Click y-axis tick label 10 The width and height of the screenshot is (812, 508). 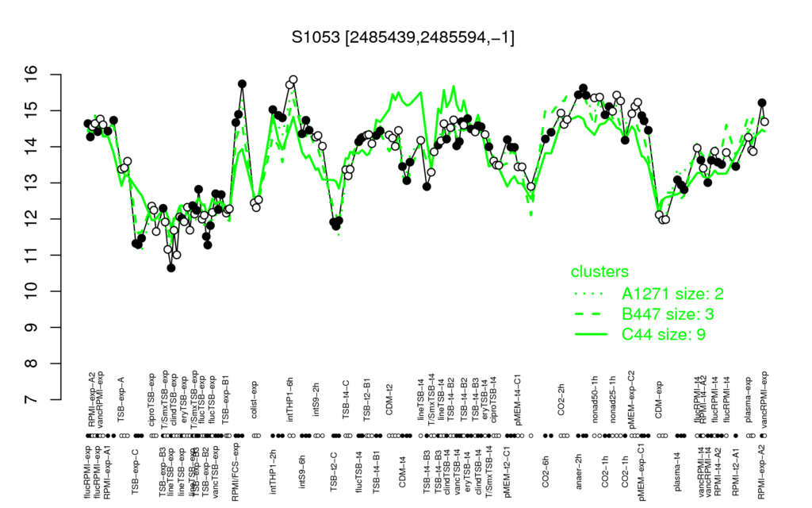pyautogui.click(x=32, y=291)
